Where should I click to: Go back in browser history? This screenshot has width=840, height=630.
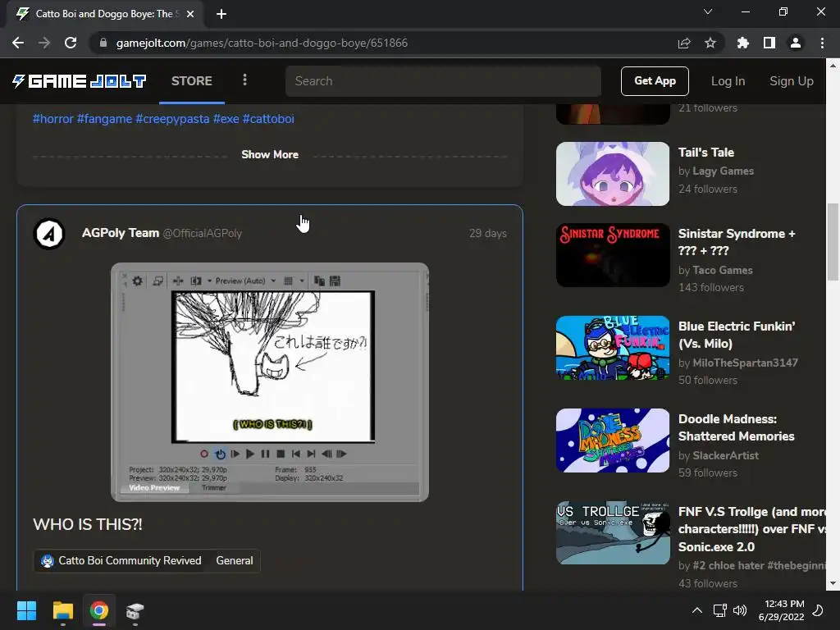[18, 43]
